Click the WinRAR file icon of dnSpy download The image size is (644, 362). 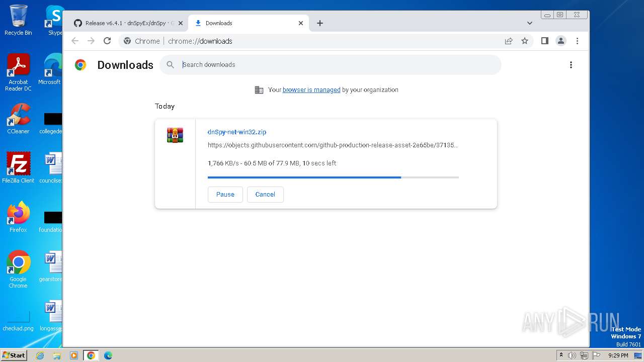point(175,135)
